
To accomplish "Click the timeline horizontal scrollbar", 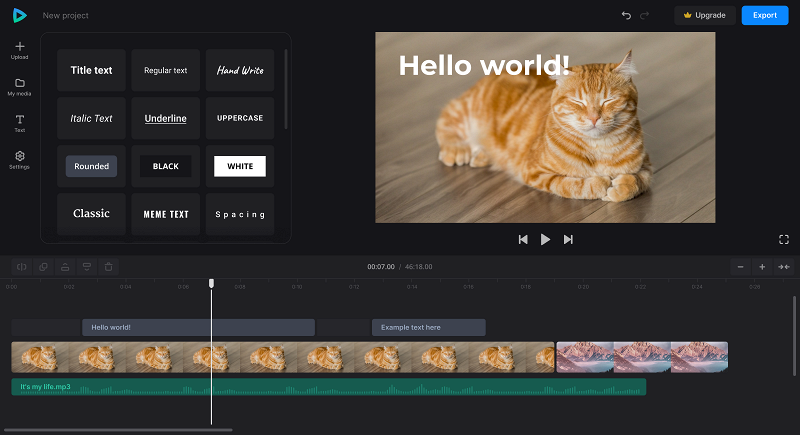I will tap(118, 430).
